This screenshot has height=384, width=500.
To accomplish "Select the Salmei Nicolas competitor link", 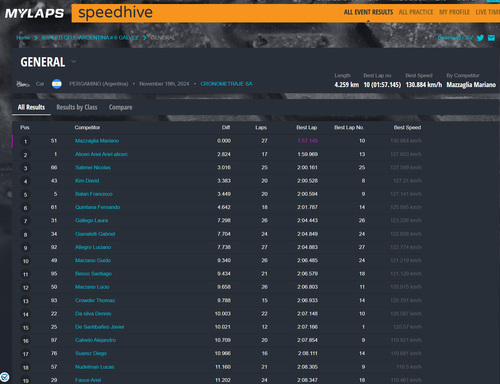I will tap(93, 167).
